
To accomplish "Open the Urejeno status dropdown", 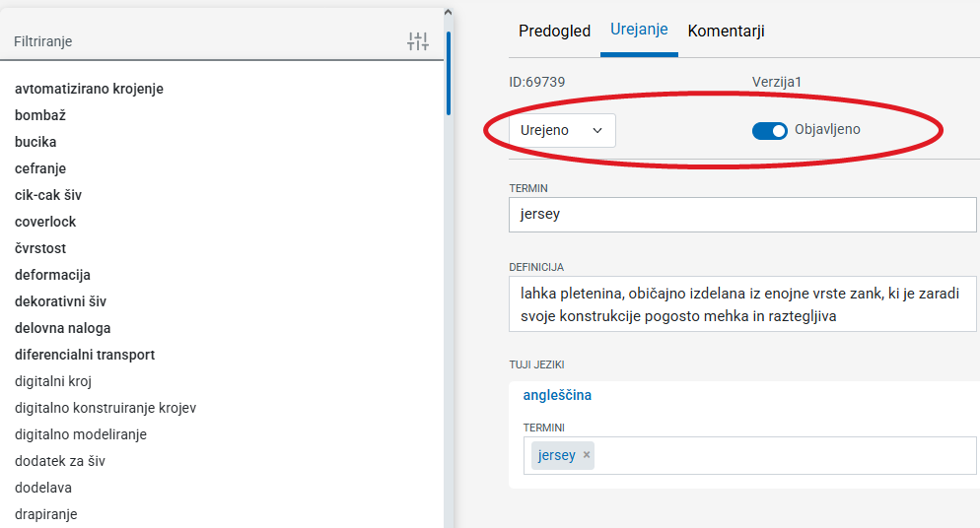I will coord(562,130).
